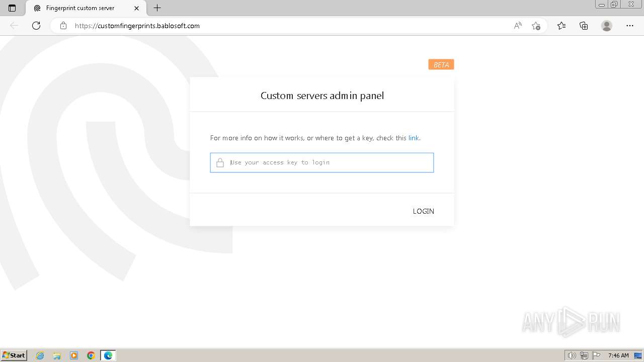The height and width of the screenshot is (362, 644).
Task: Open the Favorites list icon
Action: (x=561, y=26)
